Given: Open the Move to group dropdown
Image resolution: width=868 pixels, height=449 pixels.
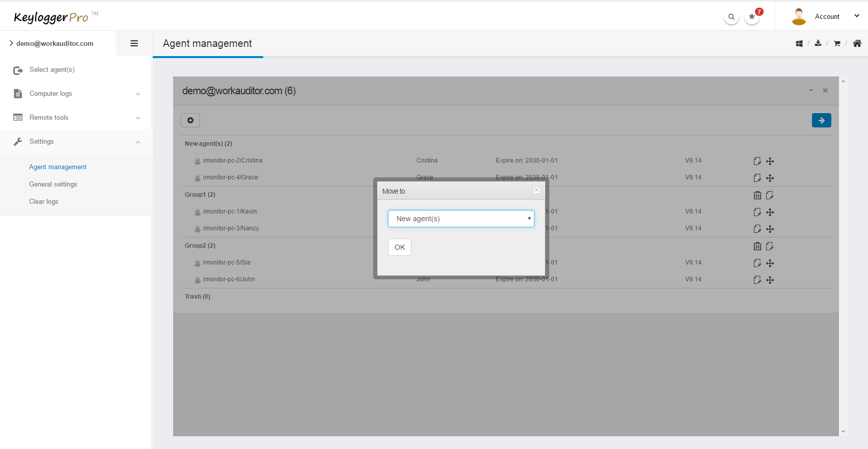Looking at the screenshot, I should tap(461, 219).
